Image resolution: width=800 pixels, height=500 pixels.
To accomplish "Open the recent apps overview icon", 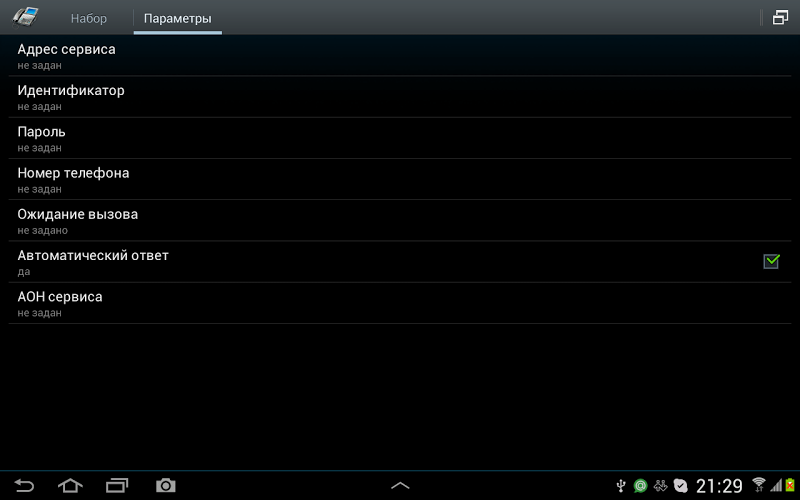I will [x=117, y=485].
